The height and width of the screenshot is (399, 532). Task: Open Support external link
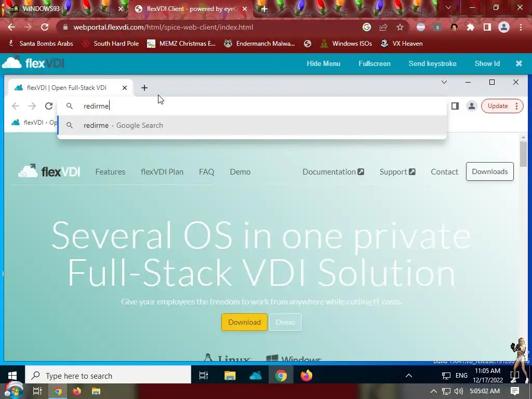[397, 171]
